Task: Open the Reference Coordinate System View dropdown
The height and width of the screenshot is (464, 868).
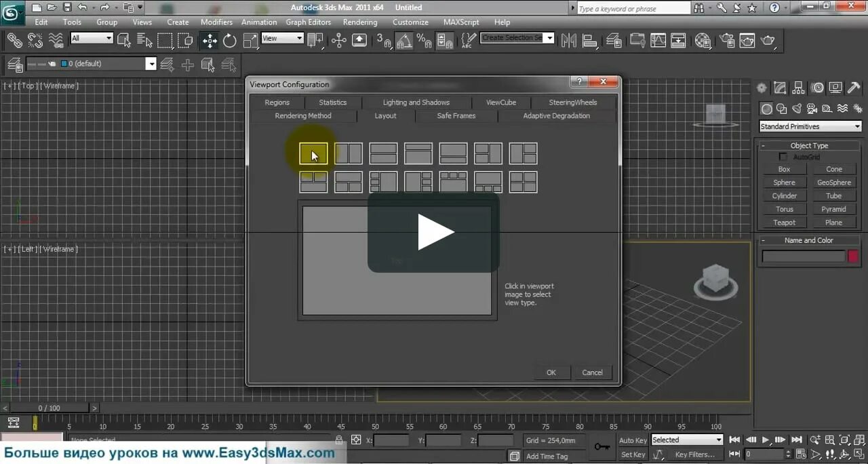Action: 282,38
